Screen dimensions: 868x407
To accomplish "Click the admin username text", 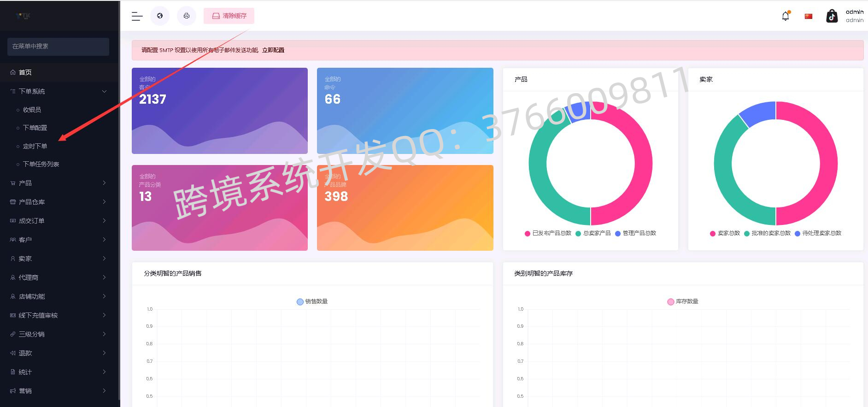I will click(x=855, y=12).
